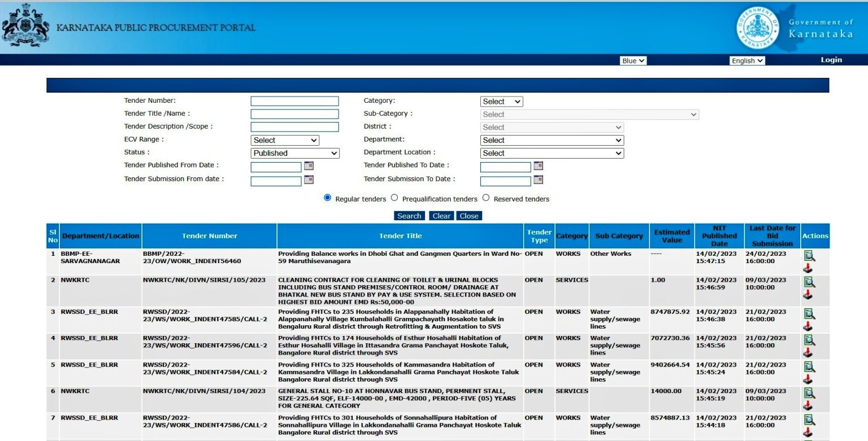Choose Prequalification tenders option
This screenshot has height=441, width=868.
(394, 198)
